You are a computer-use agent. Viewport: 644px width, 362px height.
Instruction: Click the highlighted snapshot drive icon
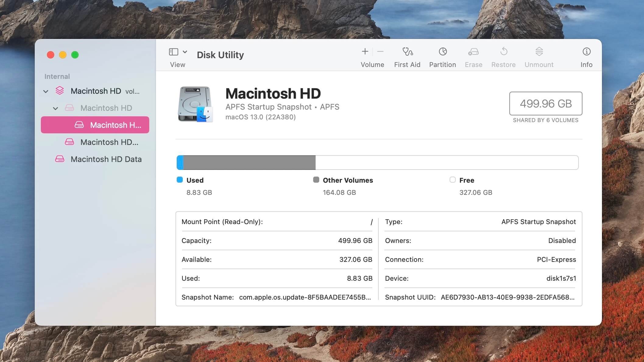point(79,125)
